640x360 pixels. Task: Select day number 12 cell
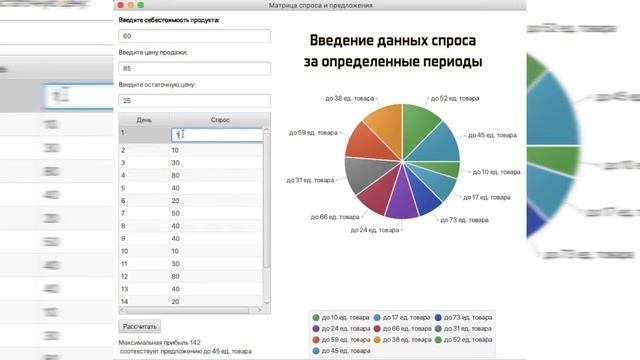pyautogui.click(x=144, y=277)
